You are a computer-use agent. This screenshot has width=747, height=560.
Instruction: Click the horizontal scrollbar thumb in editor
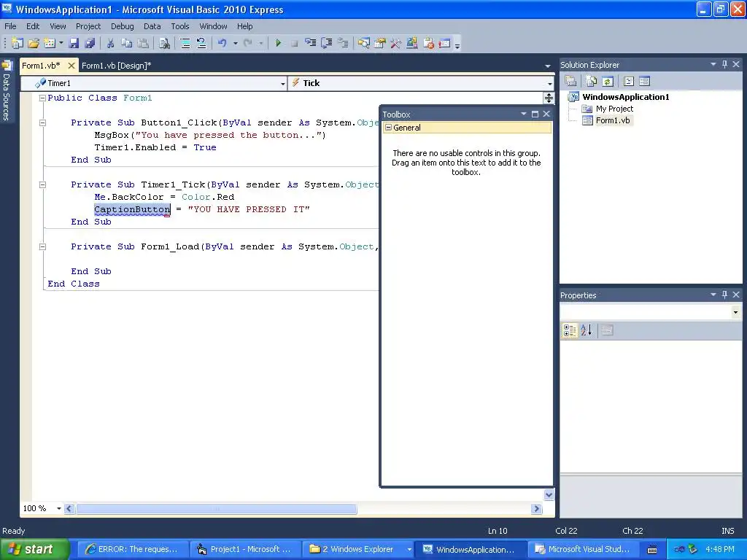click(x=217, y=509)
